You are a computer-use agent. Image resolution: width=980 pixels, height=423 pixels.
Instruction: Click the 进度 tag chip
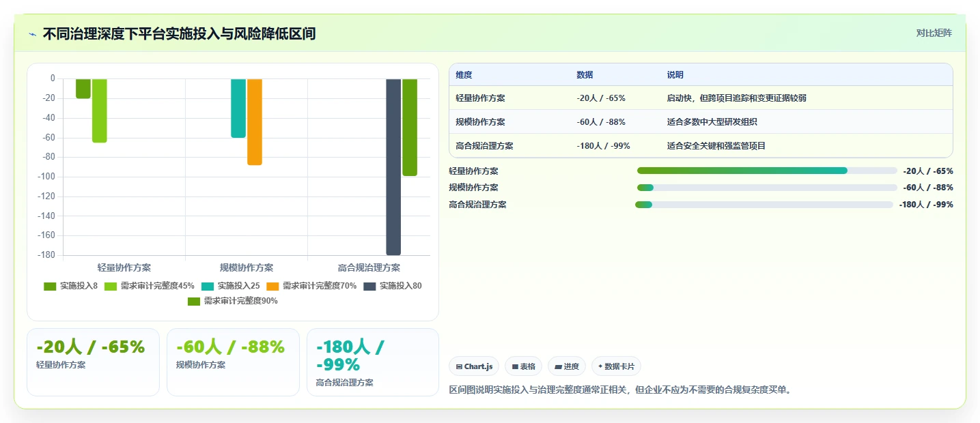[567, 366]
